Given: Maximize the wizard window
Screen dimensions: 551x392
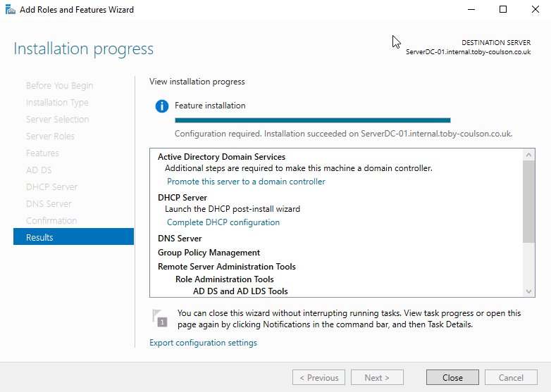Looking at the screenshot, I should tap(503, 10).
